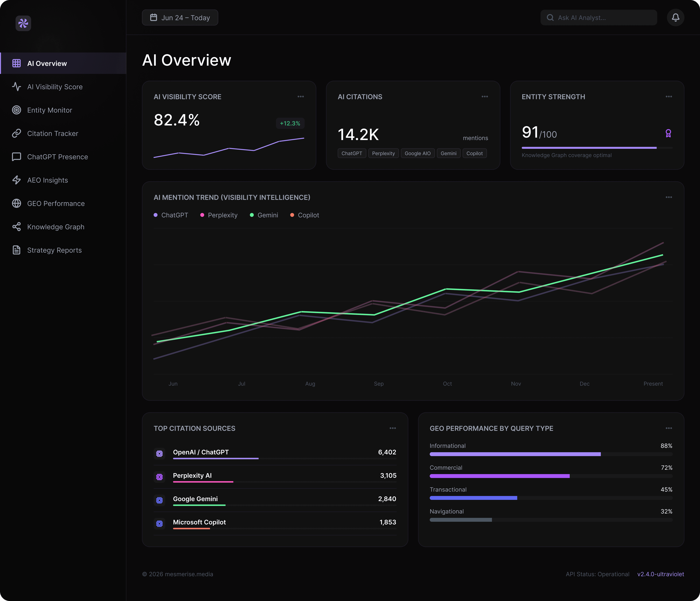Toggle ChatGPT series in chart legend
Screen dimensions: 700x601
171,215
